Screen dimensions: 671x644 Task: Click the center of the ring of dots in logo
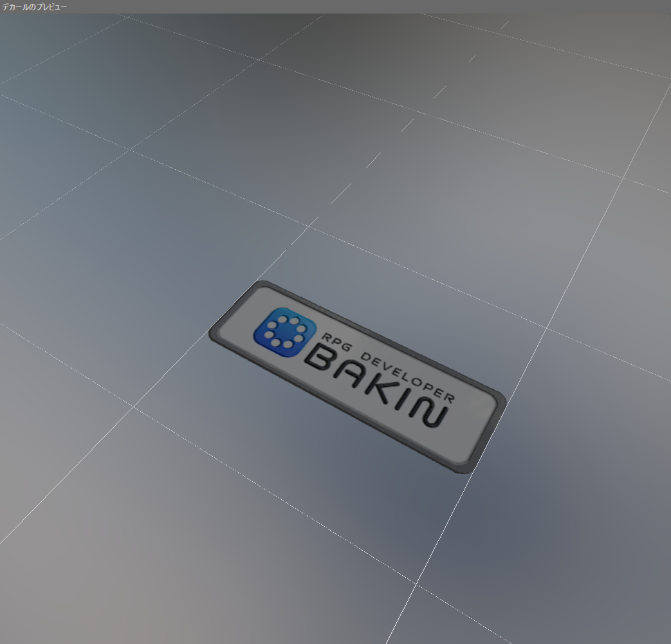(x=284, y=331)
